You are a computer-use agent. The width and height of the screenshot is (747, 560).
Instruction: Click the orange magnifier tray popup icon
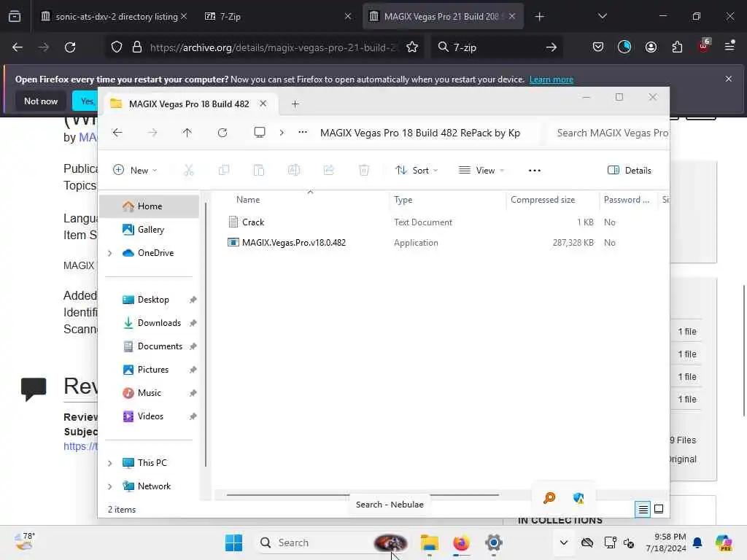(549, 498)
